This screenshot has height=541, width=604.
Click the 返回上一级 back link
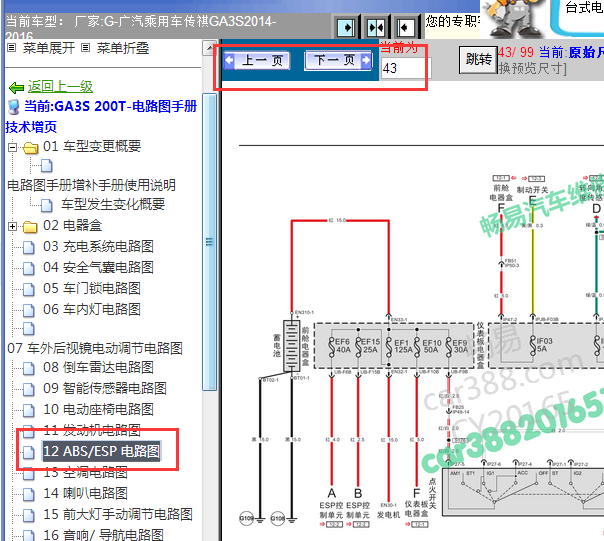60,87
